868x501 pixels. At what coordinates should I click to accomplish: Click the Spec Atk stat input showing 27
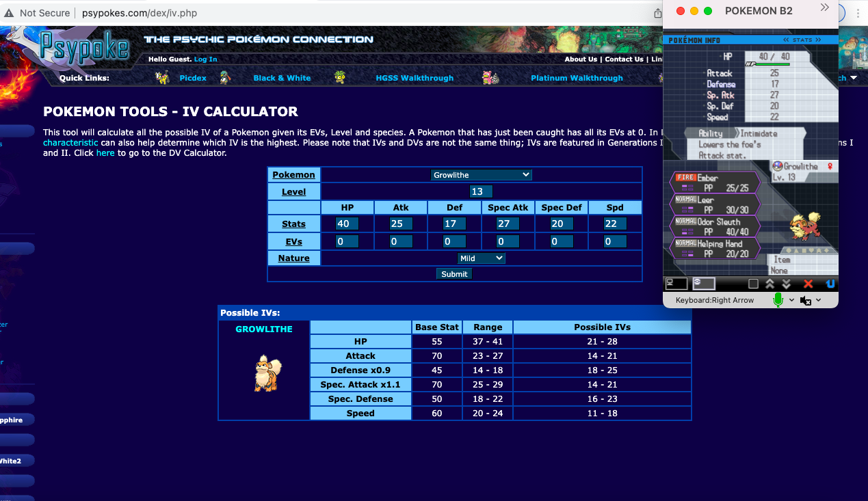pyautogui.click(x=508, y=224)
